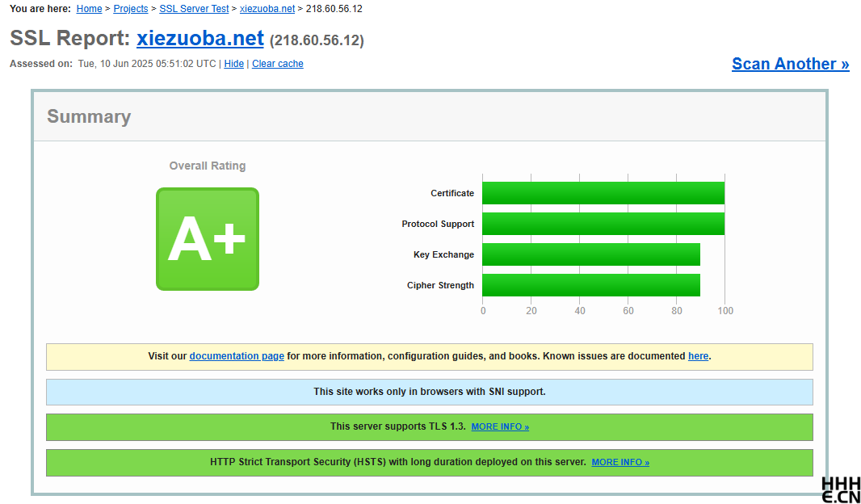The height and width of the screenshot is (504, 861).
Task: Open the Home breadcrumb link
Action: (x=89, y=9)
